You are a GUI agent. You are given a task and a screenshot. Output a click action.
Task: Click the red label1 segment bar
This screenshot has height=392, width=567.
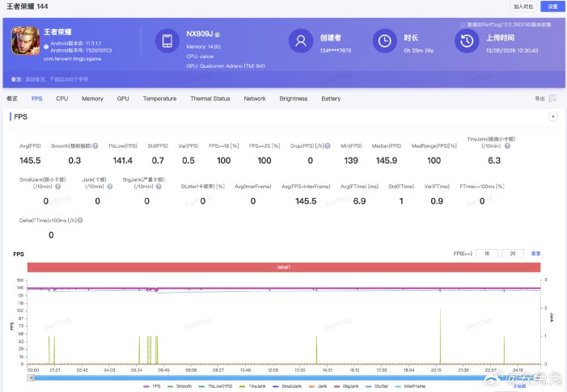tap(284, 267)
